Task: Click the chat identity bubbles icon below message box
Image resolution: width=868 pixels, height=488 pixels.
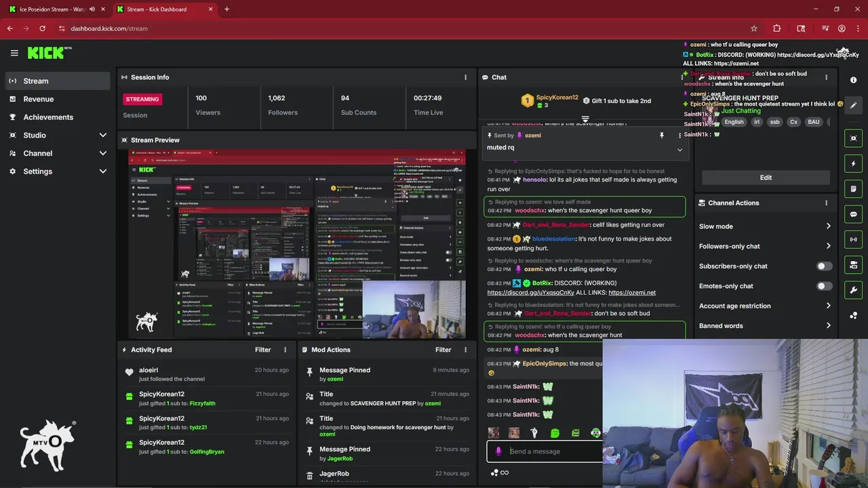Action: pos(494,472)
